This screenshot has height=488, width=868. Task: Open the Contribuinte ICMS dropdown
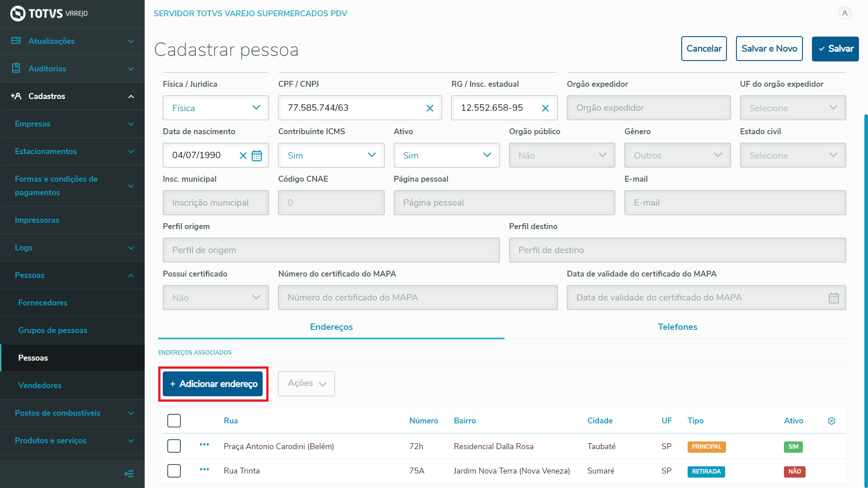click(331, 155)
